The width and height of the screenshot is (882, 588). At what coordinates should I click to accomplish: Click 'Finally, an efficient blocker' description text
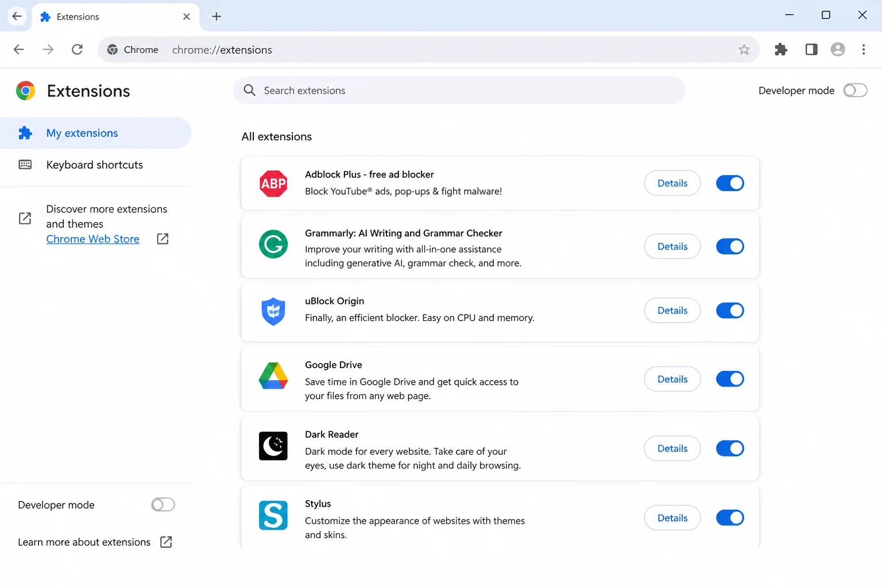420,318
